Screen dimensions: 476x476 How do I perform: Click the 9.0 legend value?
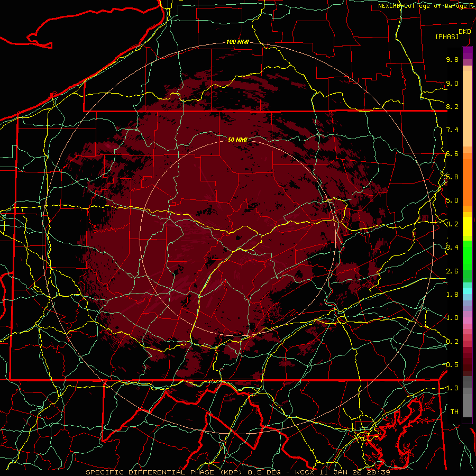click(x=452, y=83)
